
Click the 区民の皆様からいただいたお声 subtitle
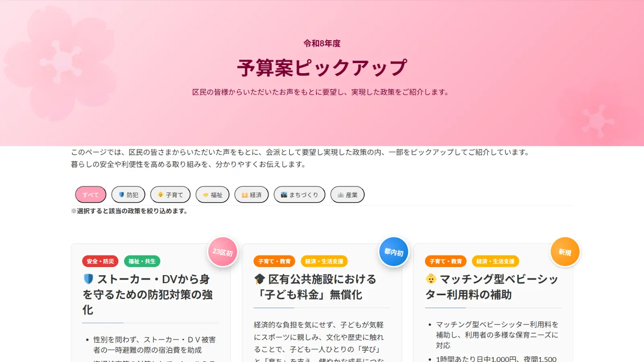pyautogui.click(x=321, y=92)
